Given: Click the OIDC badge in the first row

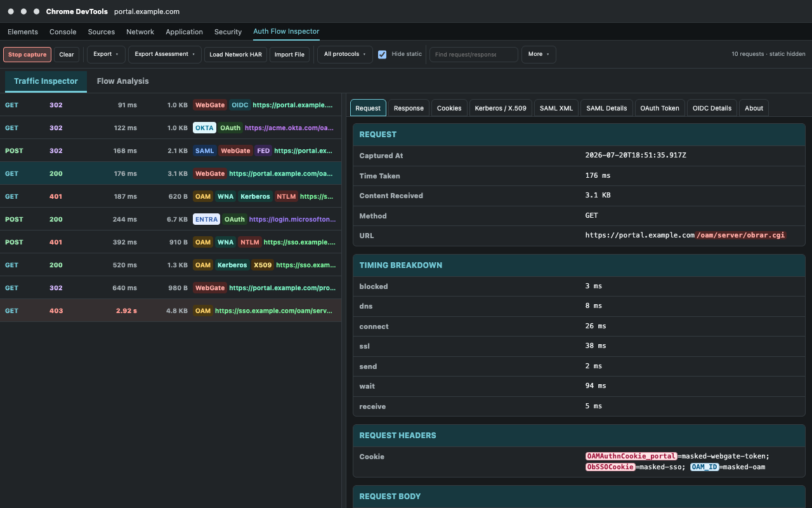Looking at the screenshot, I should click(240, 105).
